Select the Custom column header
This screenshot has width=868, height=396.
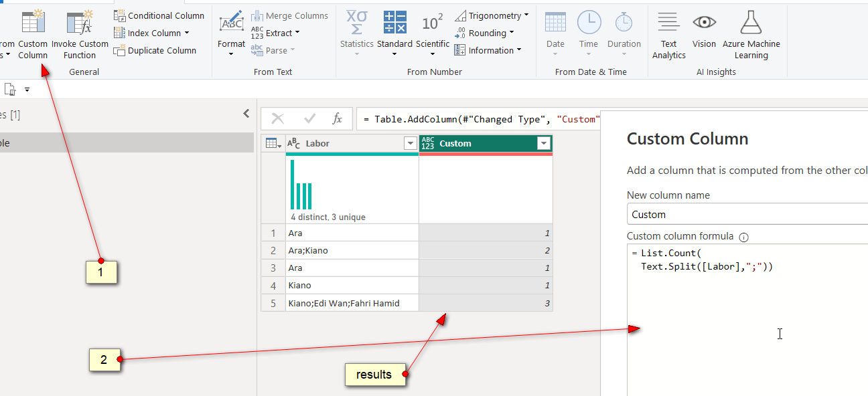(486, 143)
